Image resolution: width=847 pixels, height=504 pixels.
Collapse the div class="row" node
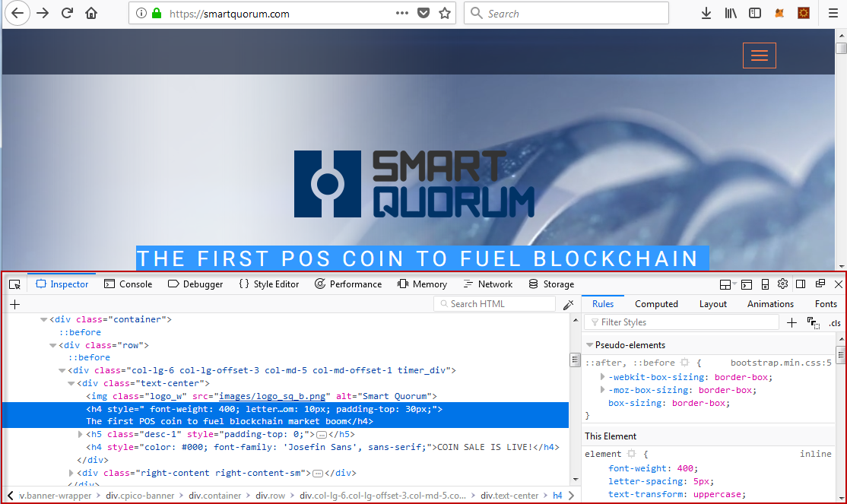click(53, 345)
